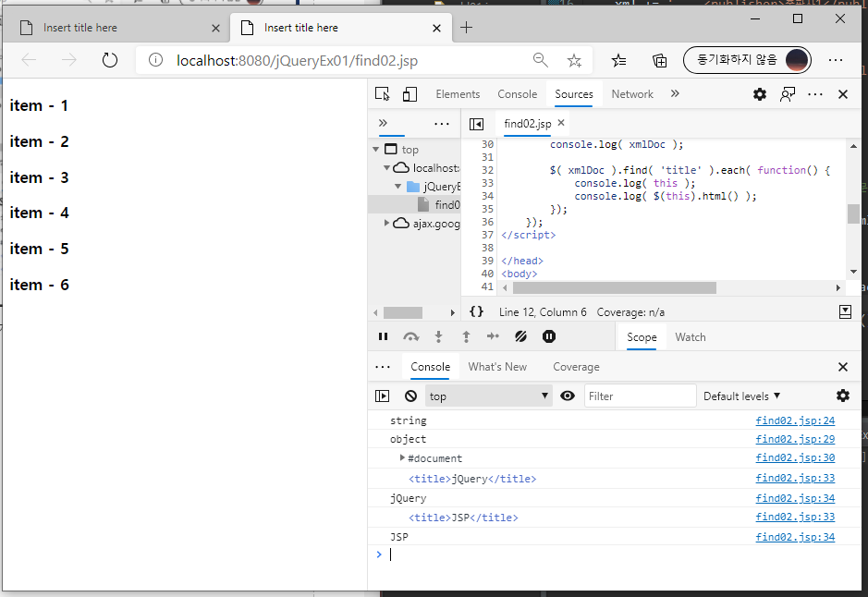This screenshot has width=868, height=597.
Task: Click the source editor horizontal scrollbar
Action: tap(615, 287)
